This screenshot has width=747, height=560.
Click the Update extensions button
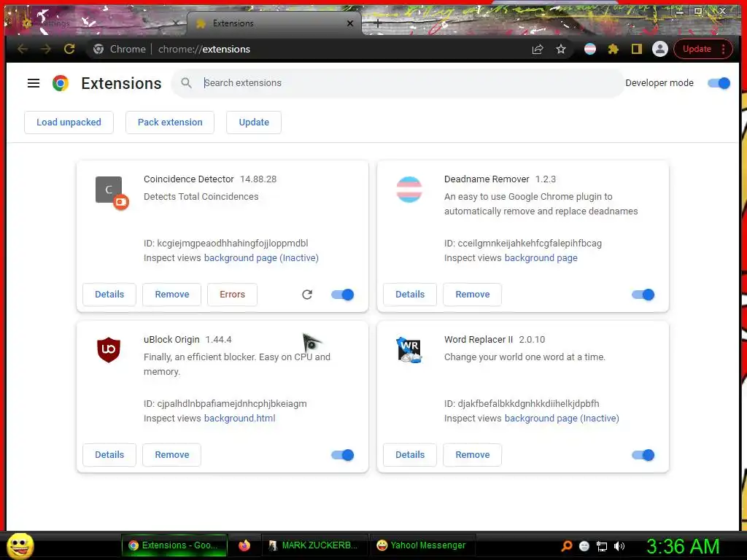click(x=254, y=122)
